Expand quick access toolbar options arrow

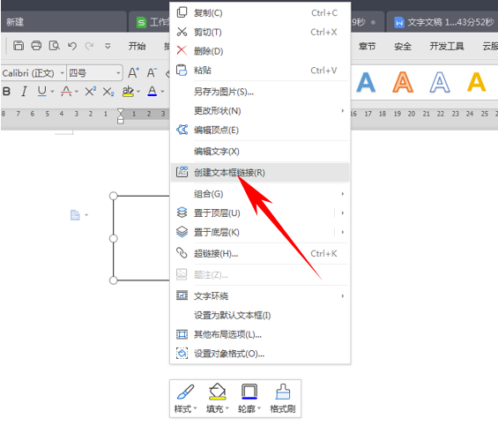pyautogui.click(x=108, y=46)
